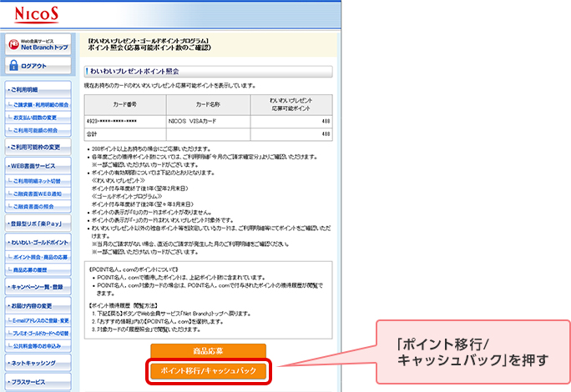This screenshot has width=571, height=392.
Task: Go to Net Branchトップ page
Action: (x=38, y=44)
